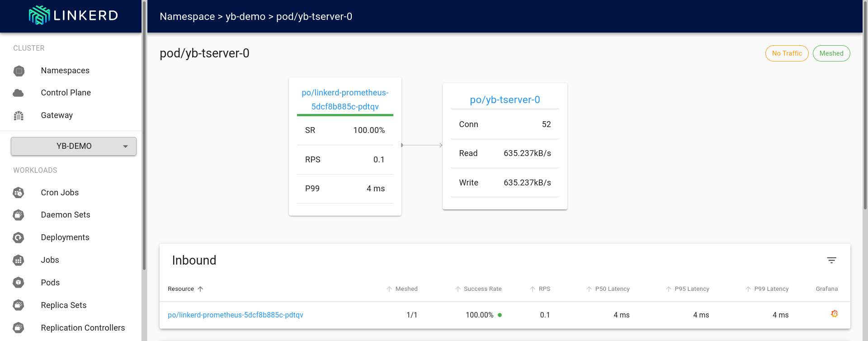868x341 pixels.
Task: Click the Read 635.237kB/s value
Action: [527, 153]
